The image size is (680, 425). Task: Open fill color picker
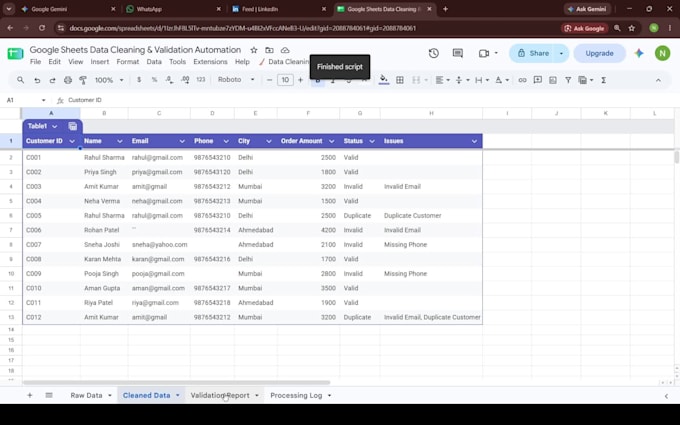click(383, 80)
